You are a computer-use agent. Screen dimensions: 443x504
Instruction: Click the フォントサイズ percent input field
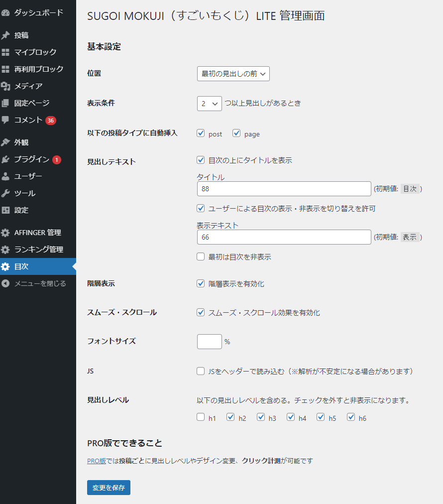tap(210, 342)
